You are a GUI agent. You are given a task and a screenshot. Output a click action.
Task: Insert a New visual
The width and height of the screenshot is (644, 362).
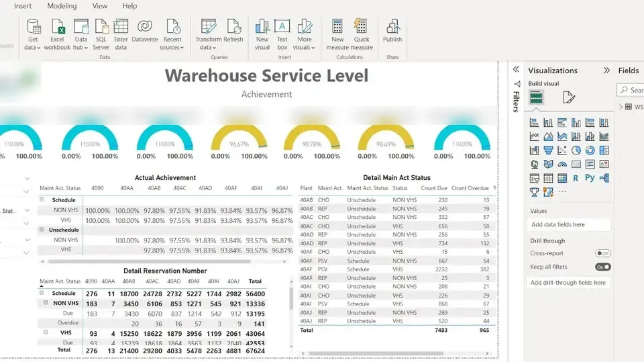pos(262,34)
